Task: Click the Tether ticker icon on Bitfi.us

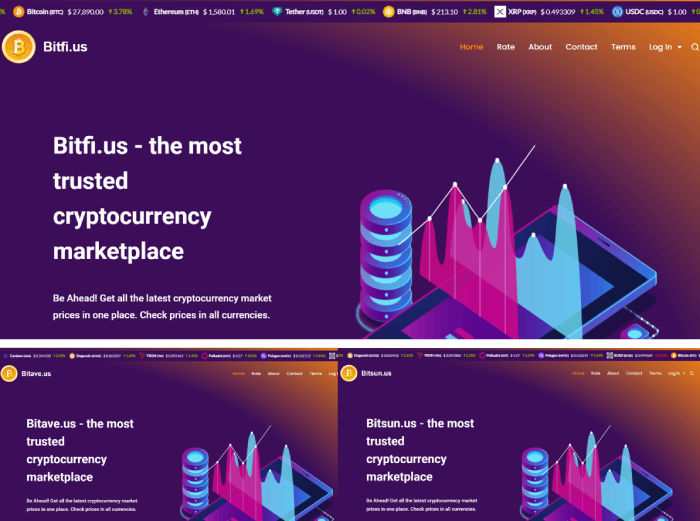Action: click(277, 12)
